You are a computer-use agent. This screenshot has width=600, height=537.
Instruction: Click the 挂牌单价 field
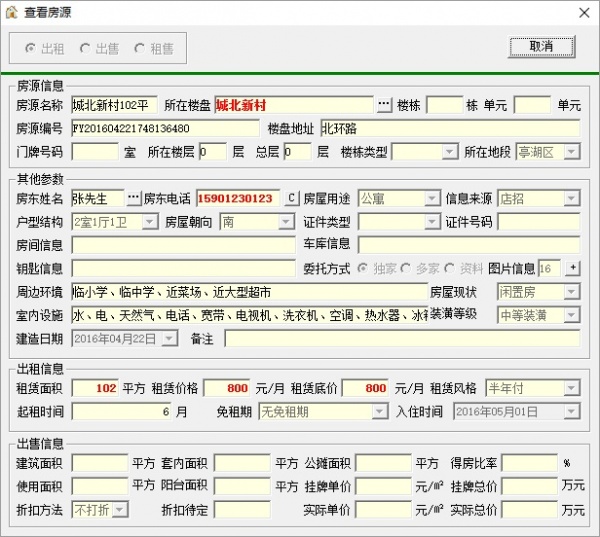[383, 486]
